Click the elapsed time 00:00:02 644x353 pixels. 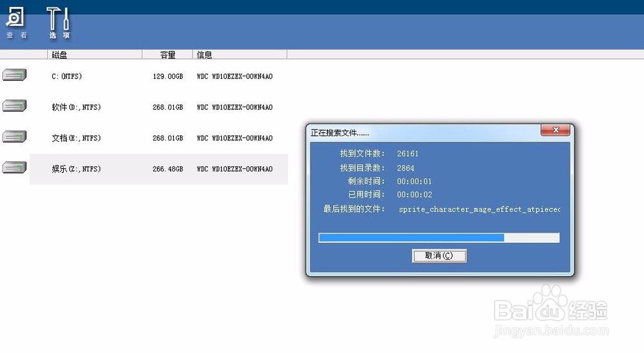tap(414, 195)
